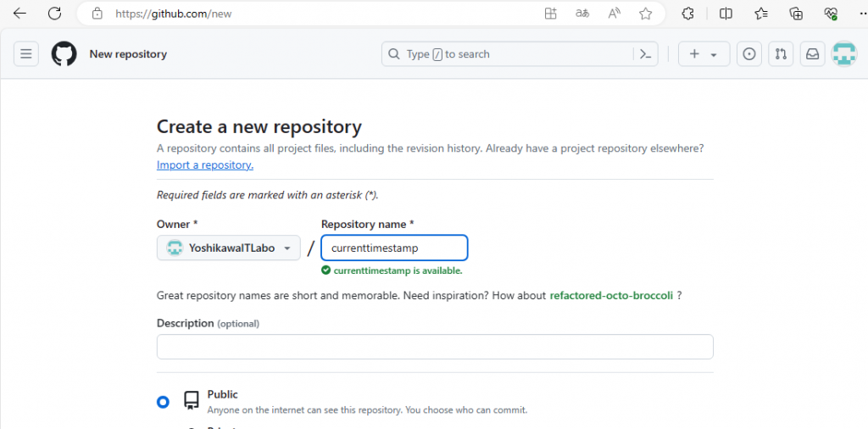Open the Issues icon in header
The height and width of the screenshot is (429, 868).
pyautogui.click(x=748, y=54)
